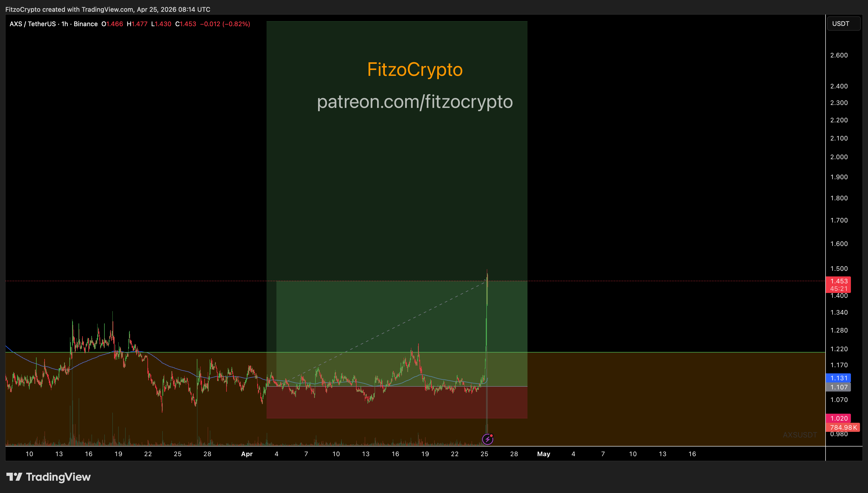Select the blue 1.131 moving average label
Image resolution: width=868 pixels, height=493 pixels.
click(x=839, y=378)
